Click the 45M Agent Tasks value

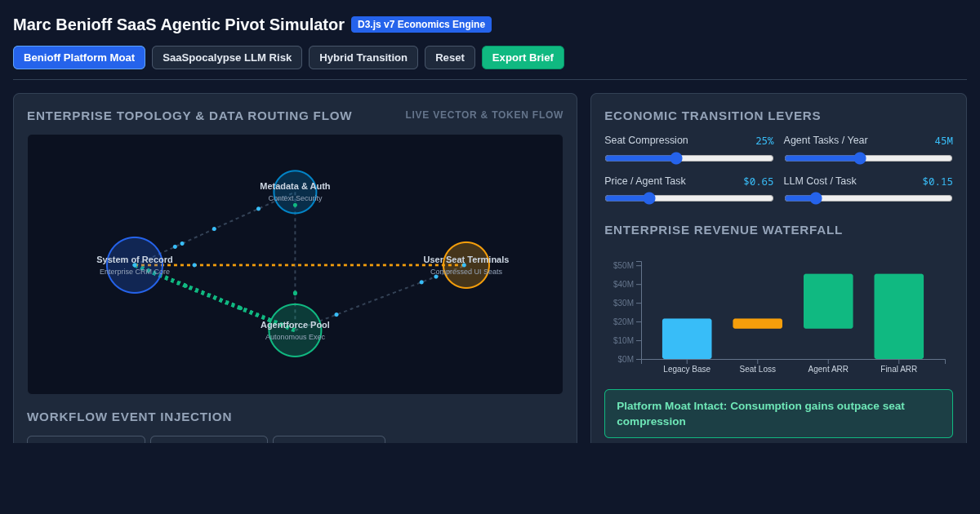click(x=943, y=141)
